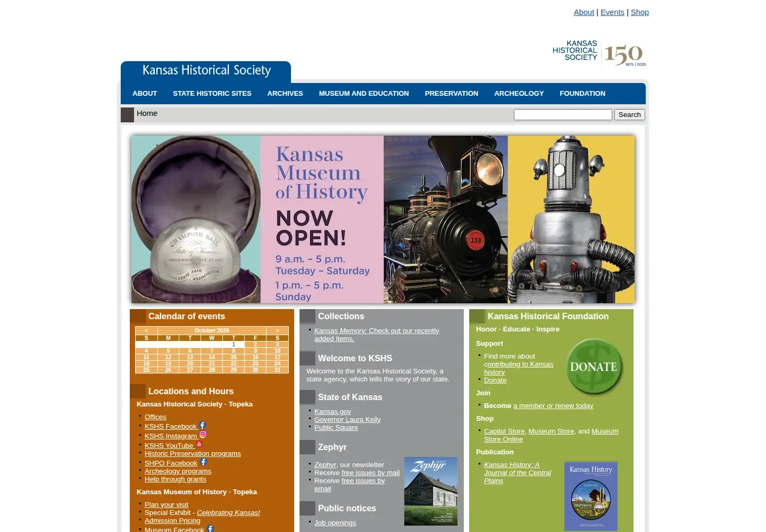
Task: Open the Museum and Education menu
Action: [x=364, y=94]
